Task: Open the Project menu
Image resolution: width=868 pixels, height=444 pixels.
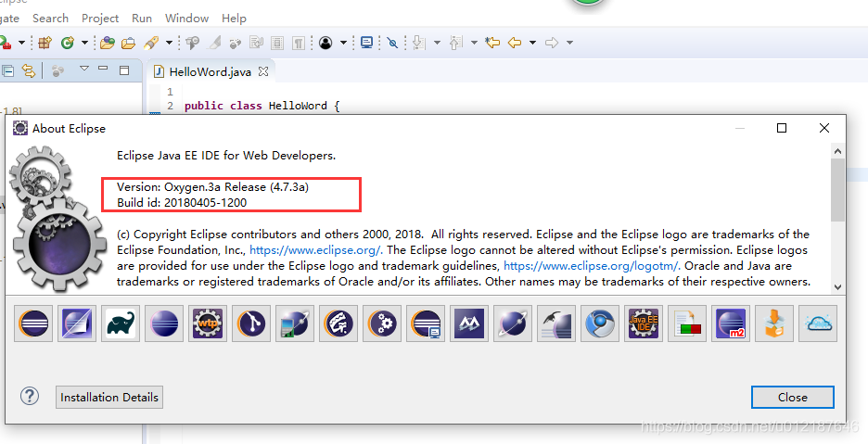Action: (x=100, y=19)
